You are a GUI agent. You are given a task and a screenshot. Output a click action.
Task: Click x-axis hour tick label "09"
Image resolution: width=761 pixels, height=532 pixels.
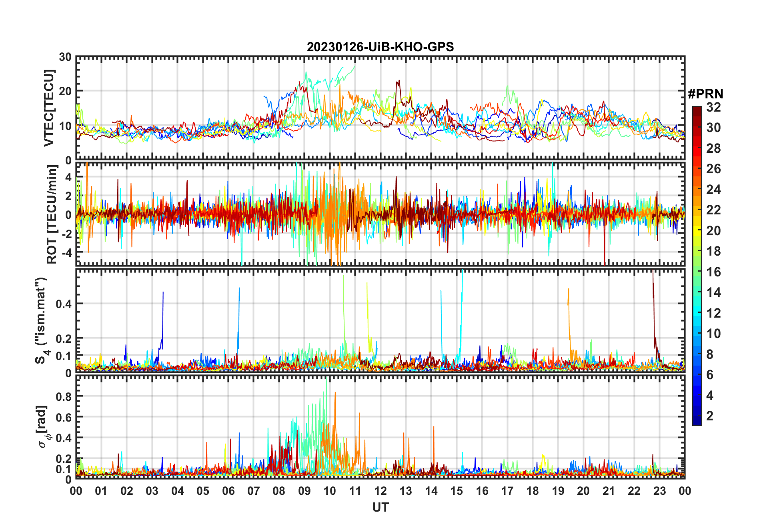coord(304,491)
